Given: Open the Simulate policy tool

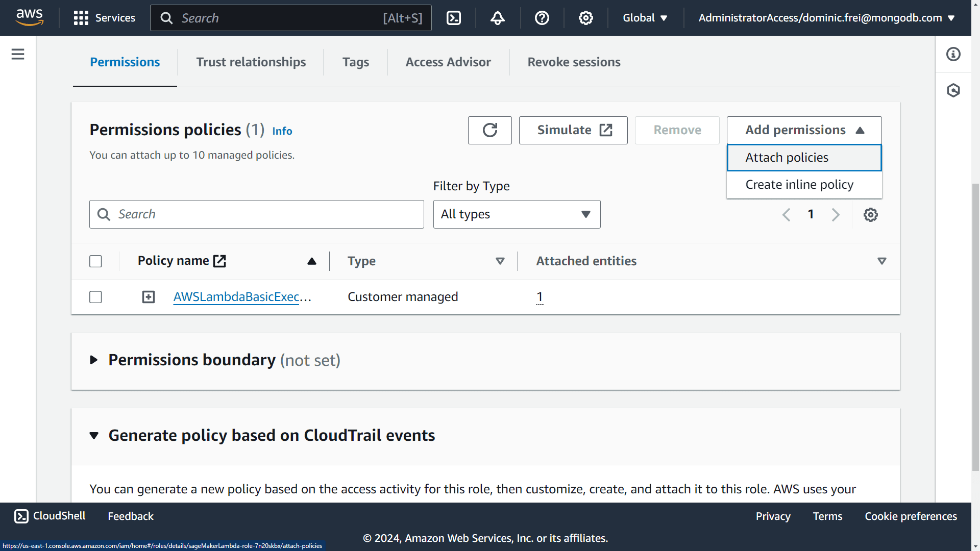Looking at the screenshot, I should [x=574, y=130].
